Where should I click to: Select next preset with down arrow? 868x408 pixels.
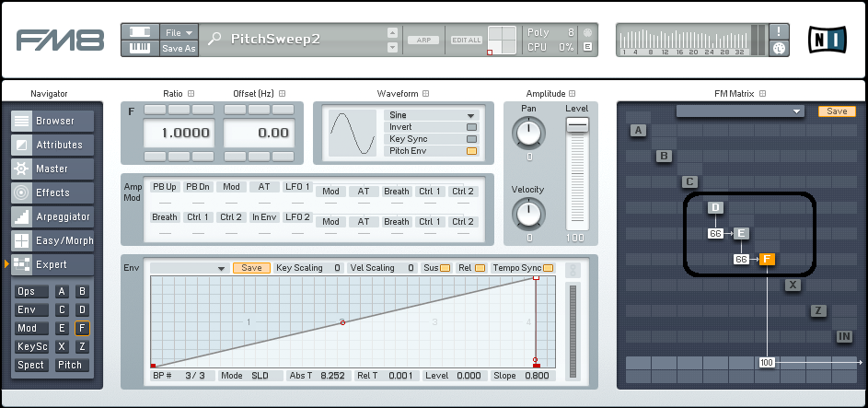(x=392, y=48)
